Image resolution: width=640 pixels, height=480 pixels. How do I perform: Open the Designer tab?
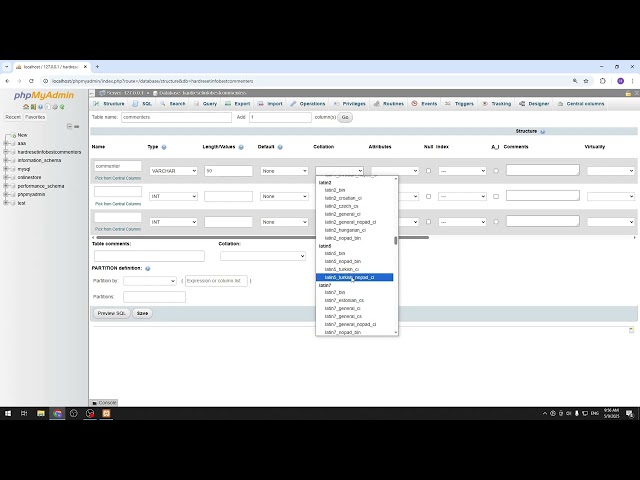coord(534,104)
